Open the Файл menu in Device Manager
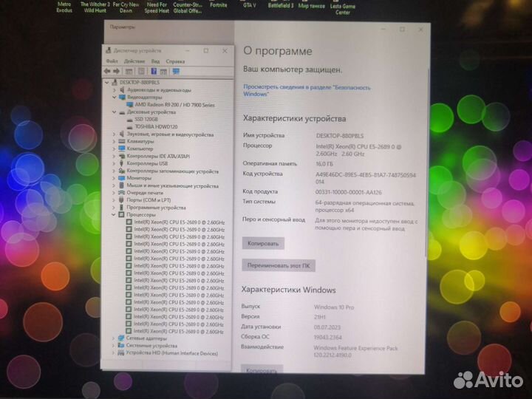The height and width of the screenshot is (399, 532). 112,61
